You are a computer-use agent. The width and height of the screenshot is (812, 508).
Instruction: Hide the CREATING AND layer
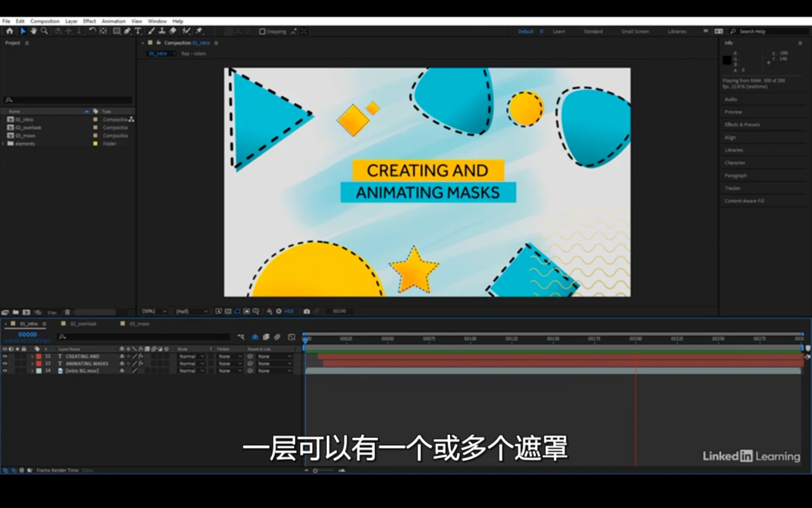[x=5, y=357]
